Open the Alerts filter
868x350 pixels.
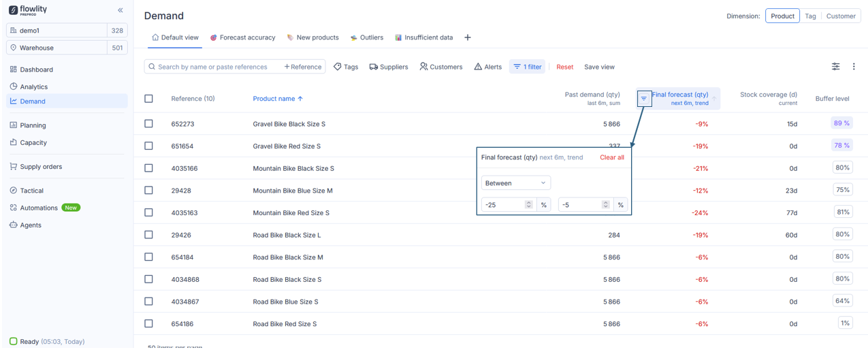pos(487,67)
